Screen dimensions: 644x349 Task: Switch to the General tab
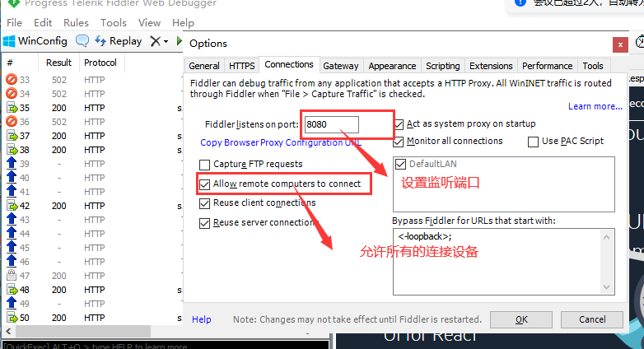204,66
